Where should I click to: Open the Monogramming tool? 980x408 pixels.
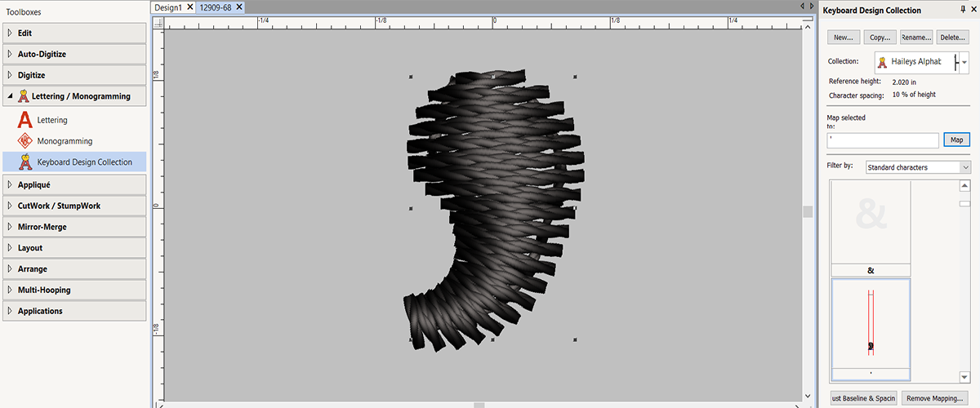(65, 141)
